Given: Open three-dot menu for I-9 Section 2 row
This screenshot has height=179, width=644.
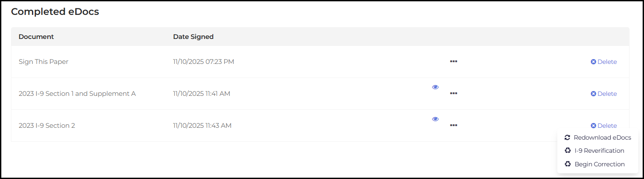Looking at the screenshot, I should click(x=453, y=126).
